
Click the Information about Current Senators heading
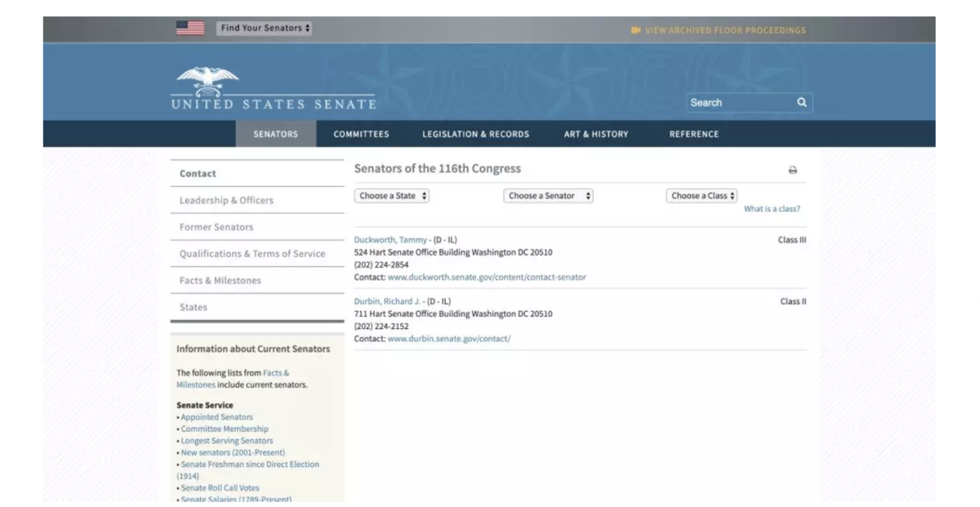254,349
